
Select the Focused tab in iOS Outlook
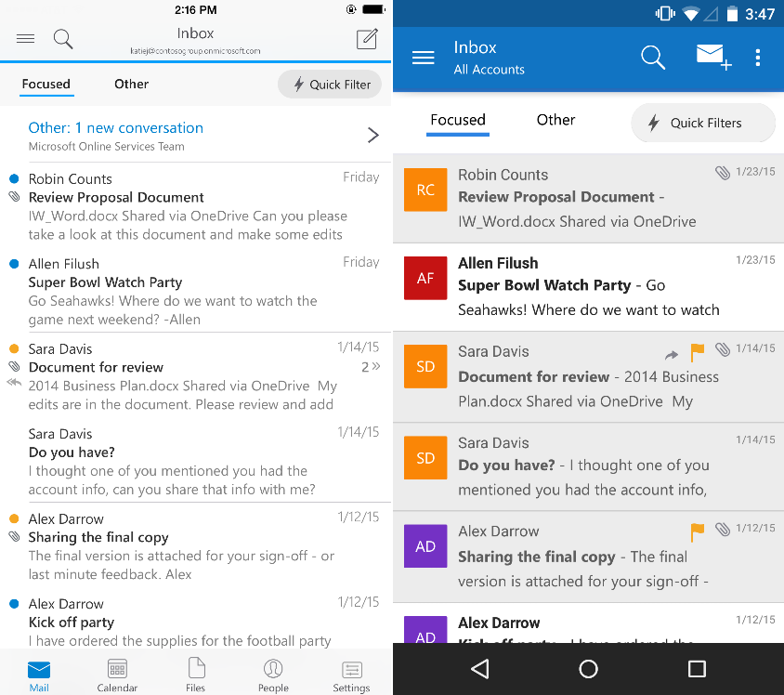click(x=46, y=84)
